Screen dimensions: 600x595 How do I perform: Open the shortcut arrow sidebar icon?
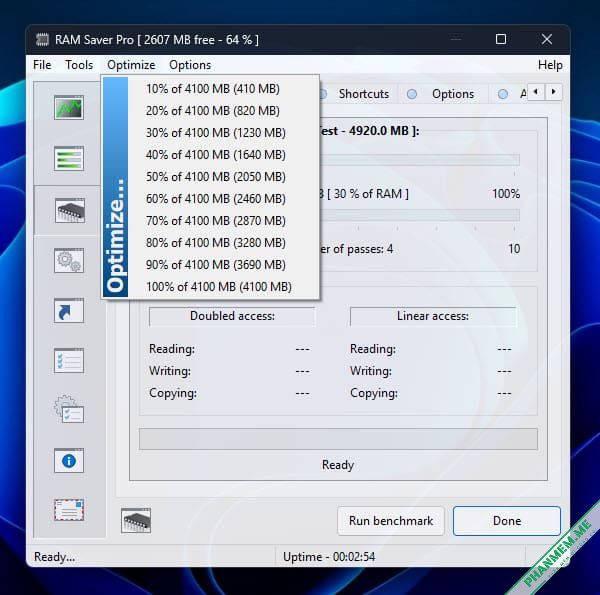point(69,310)
